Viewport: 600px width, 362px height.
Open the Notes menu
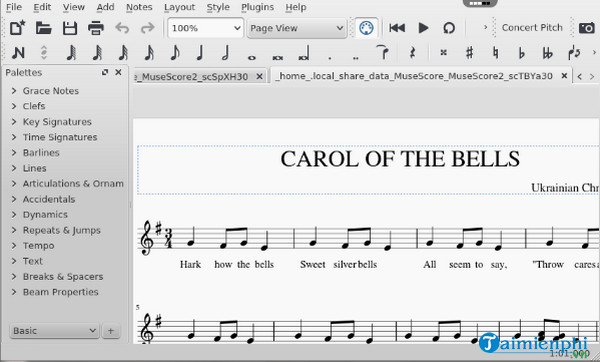139,7
